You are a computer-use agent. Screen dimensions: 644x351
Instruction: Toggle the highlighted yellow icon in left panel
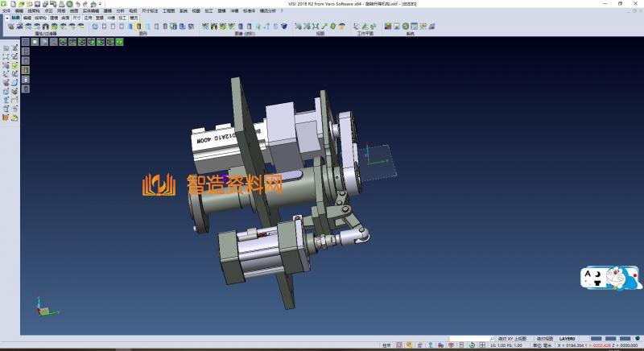click(x=25, y=70)
